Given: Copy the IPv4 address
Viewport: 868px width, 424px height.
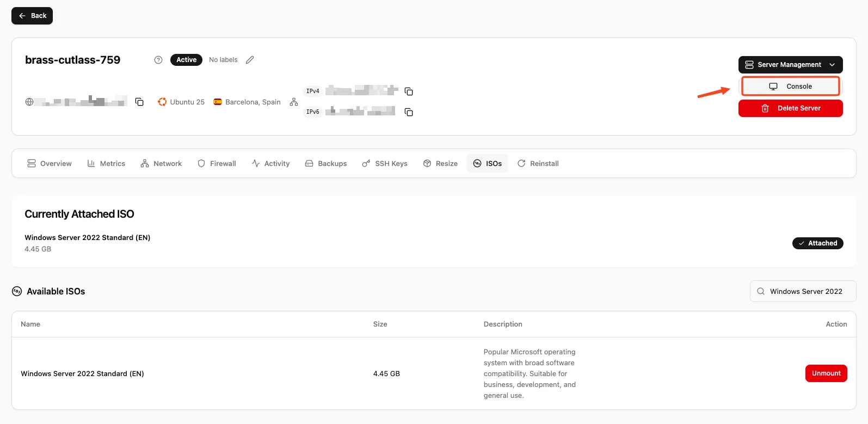Looking at the screenshot, I should pyautogui.click(x=409, y=91).
